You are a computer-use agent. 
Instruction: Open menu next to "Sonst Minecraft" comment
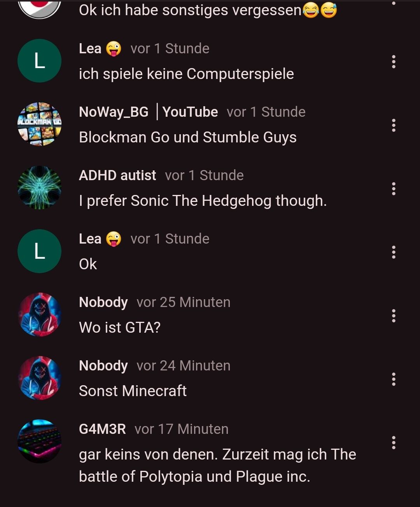pos(394,379)
